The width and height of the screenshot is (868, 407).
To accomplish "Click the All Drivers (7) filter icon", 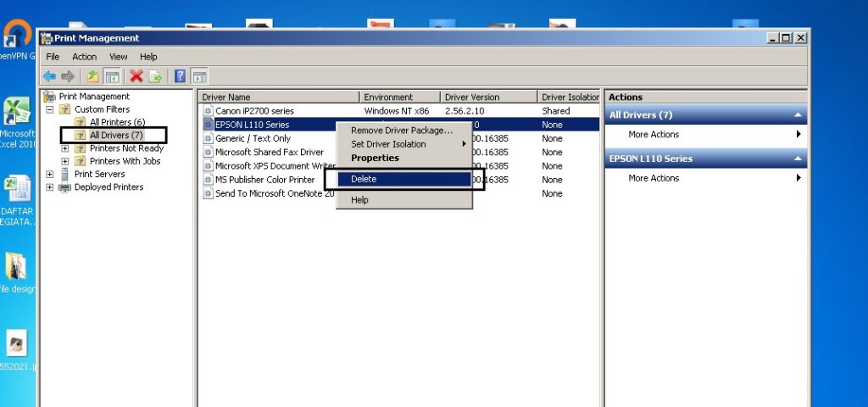I will coord(81,135).
